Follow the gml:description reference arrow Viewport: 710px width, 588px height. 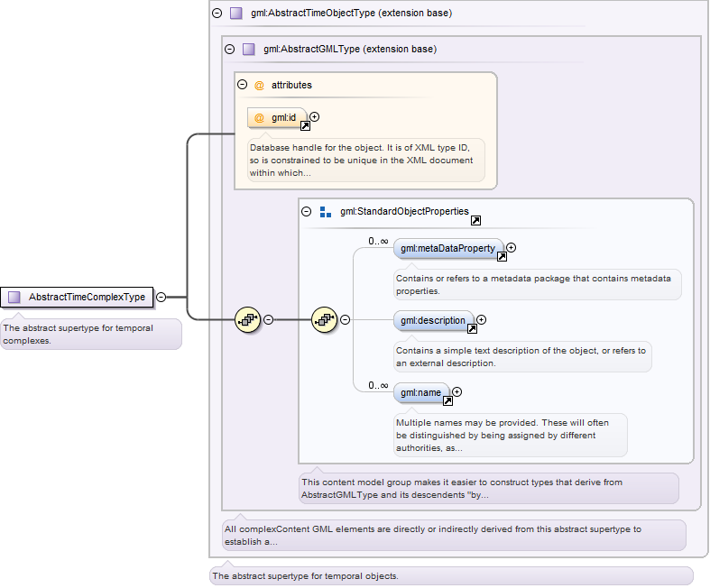pos(472,329)
